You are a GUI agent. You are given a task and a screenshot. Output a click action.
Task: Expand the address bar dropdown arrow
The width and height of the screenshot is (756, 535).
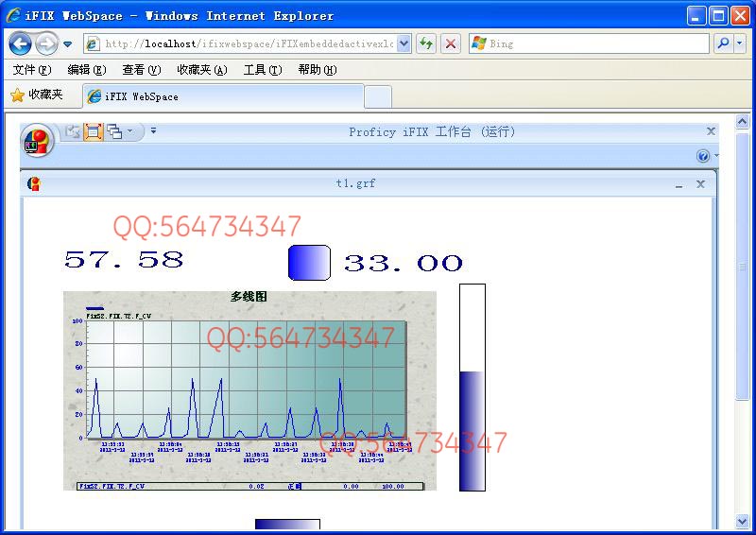coord(404,43)
